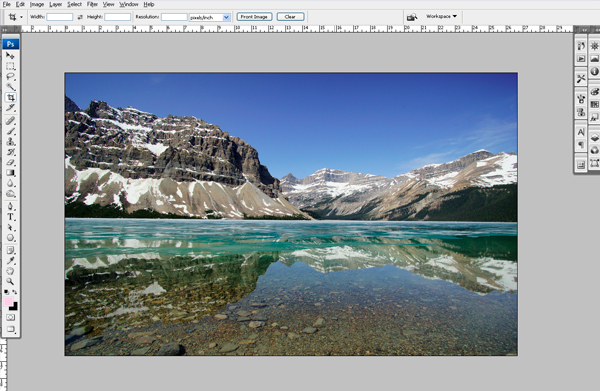The width and height of the screenshot is (600, 391).
Task: Select the Magic Wand tool
Action: (10, 87)
